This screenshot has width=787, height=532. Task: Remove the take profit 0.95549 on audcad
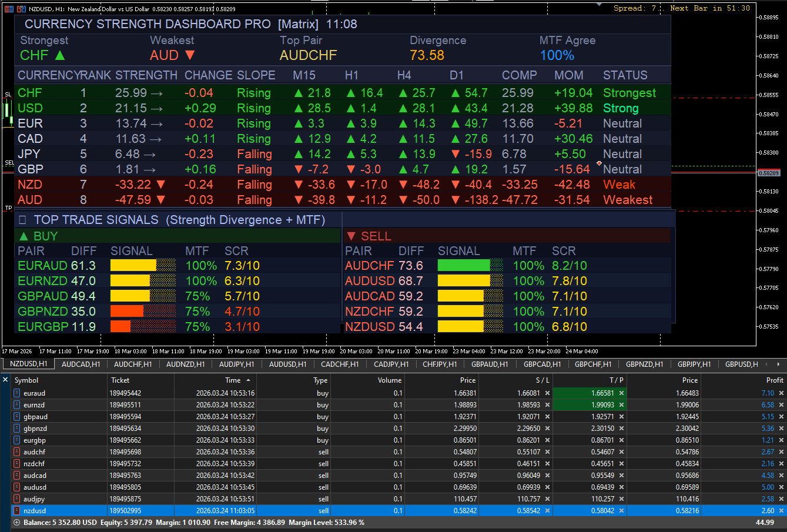[621, 476]
